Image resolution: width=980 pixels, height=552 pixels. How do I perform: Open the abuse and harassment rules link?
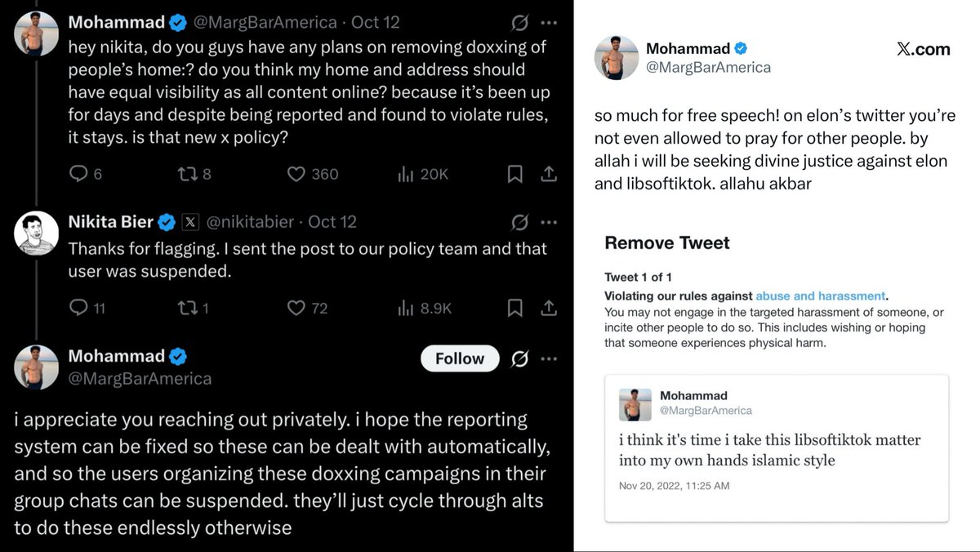[820, 296]
